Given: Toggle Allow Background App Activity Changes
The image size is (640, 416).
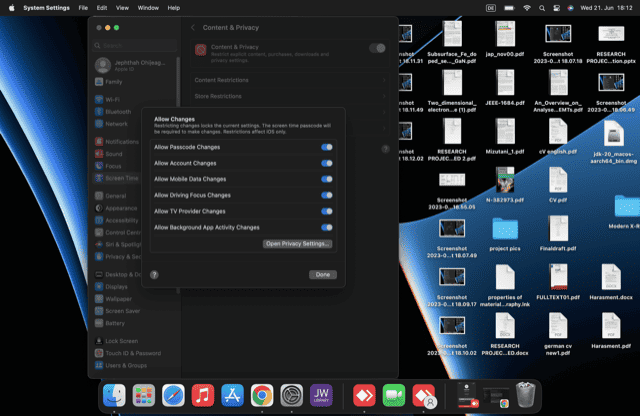Looking at the screenshot, I should [327, 227].
